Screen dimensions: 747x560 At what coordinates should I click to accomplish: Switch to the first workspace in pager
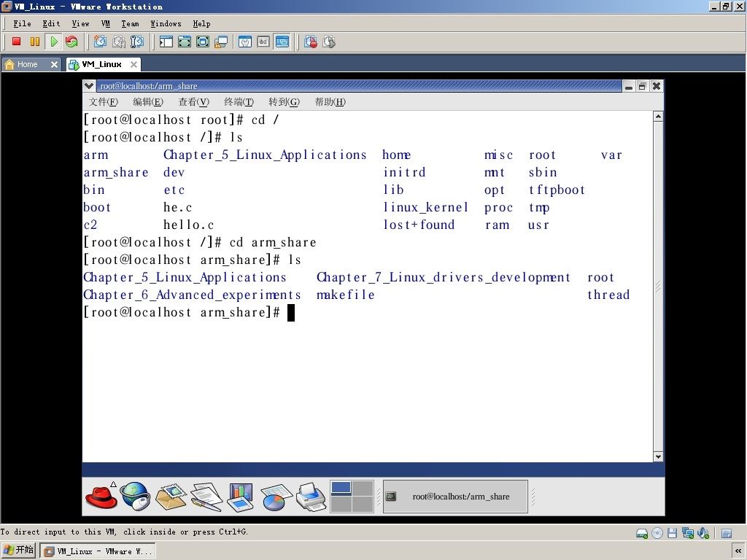[x=341, y=488]
